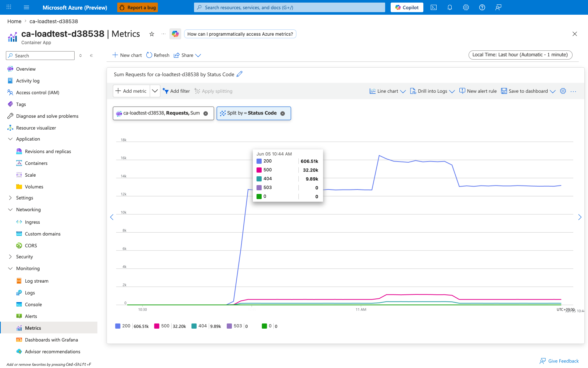The width and height of the screenshot is (588, 368).
Task: Favorite this resource with the star icon
Action: 152,34
